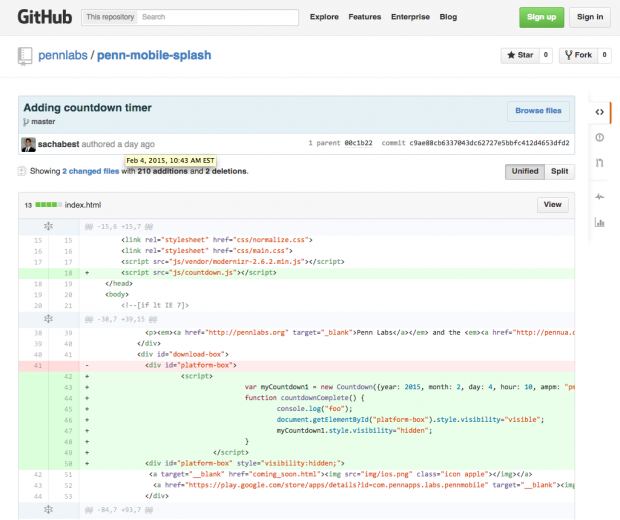
Task: Open the Issues sidebar icon
Action: click(599, 138)
